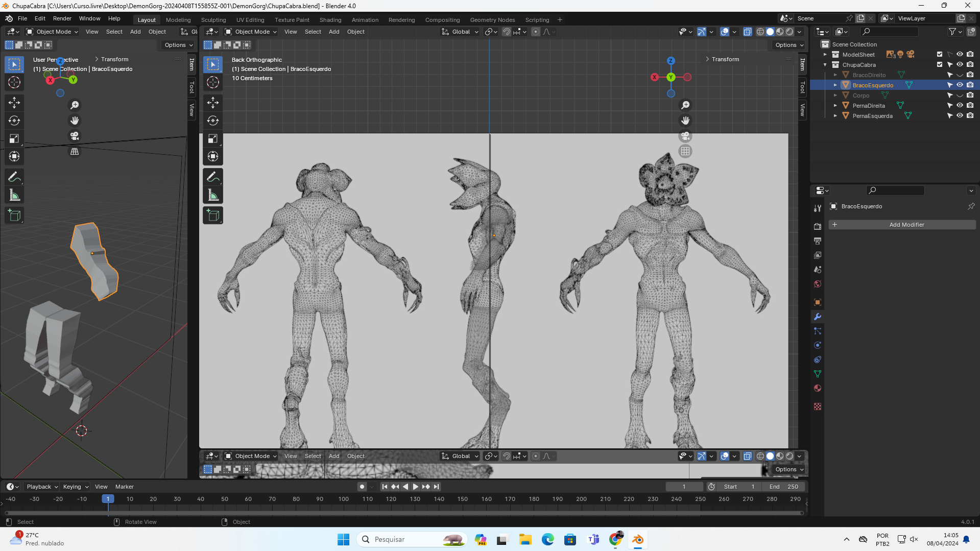
Task: Open the Modifier properties wrench tab
Action: [x=818, y=317]
